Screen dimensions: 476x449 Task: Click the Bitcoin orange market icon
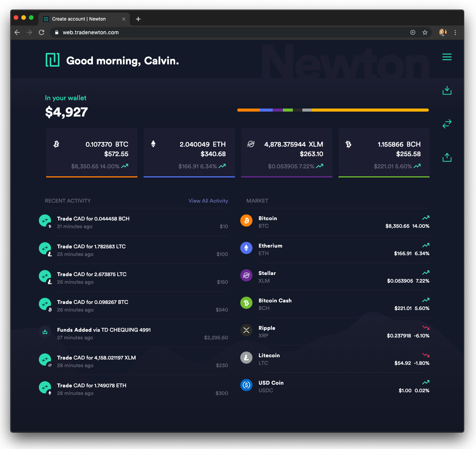[246, 221]
